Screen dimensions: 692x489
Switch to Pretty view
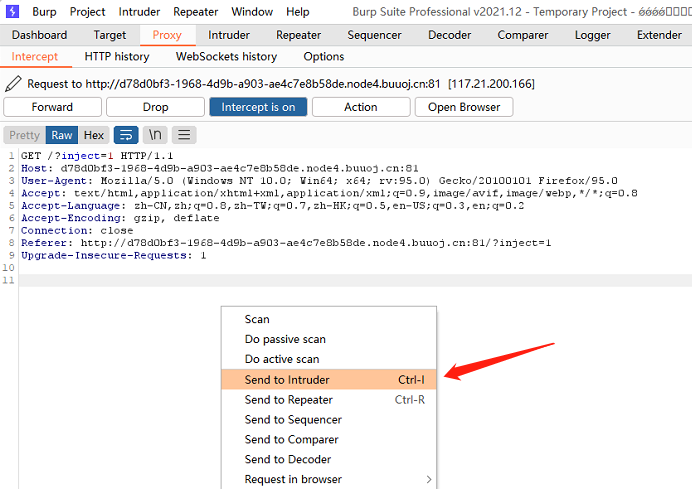coord(24,135)
